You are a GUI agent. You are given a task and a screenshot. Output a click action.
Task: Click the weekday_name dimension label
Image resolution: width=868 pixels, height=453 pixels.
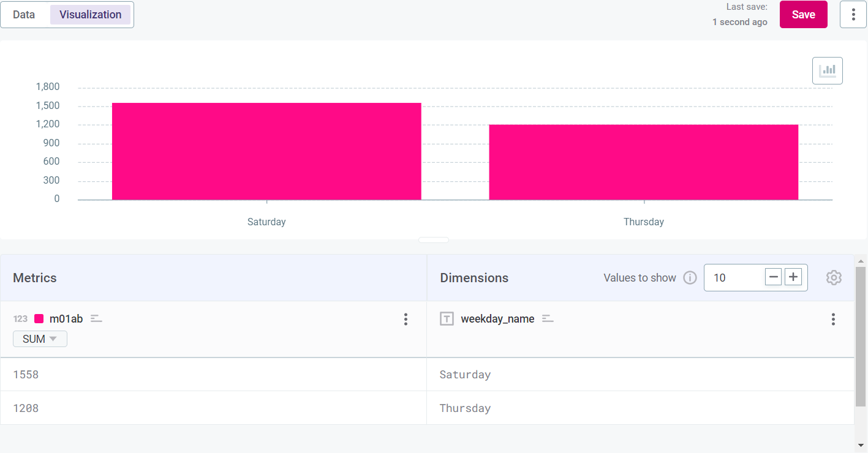click(x=497, y=318)
